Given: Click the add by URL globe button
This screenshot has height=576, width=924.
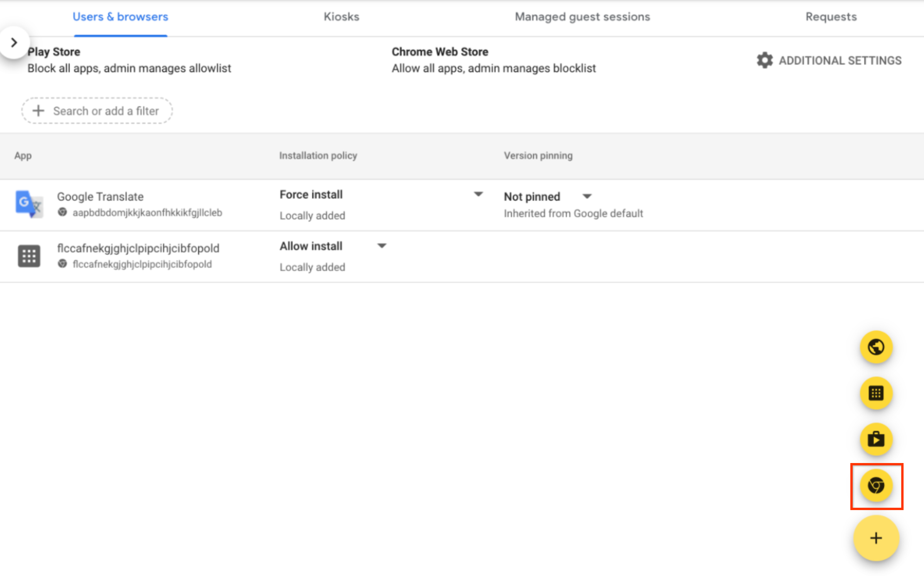Looking at the screenshot, I should tap(876, 347).
